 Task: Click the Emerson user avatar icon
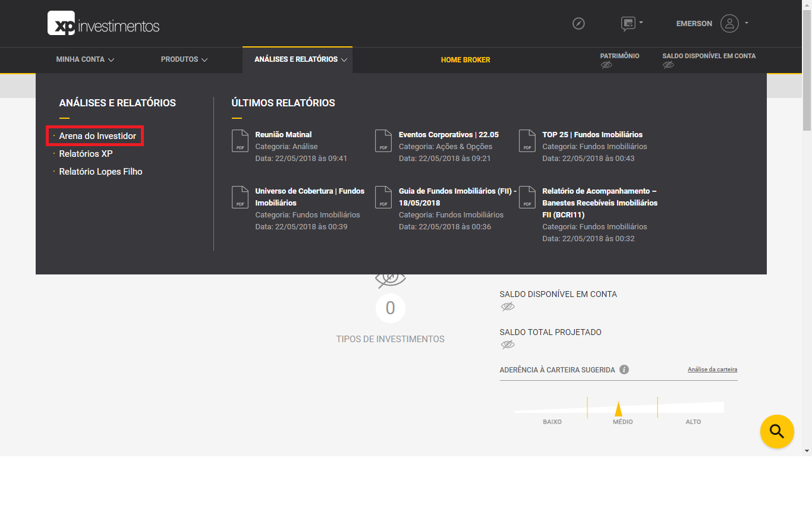click(729, 24)
